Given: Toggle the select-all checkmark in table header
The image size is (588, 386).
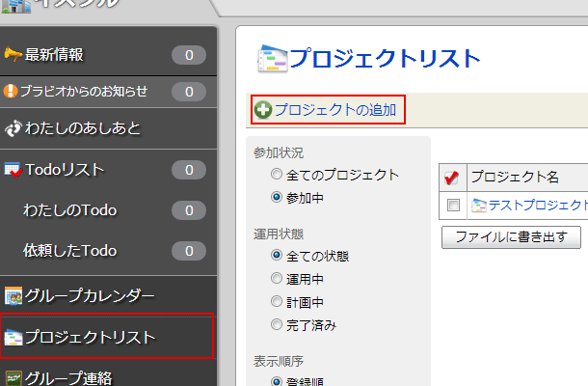Looking at the screenshot, I should (451, 178).
